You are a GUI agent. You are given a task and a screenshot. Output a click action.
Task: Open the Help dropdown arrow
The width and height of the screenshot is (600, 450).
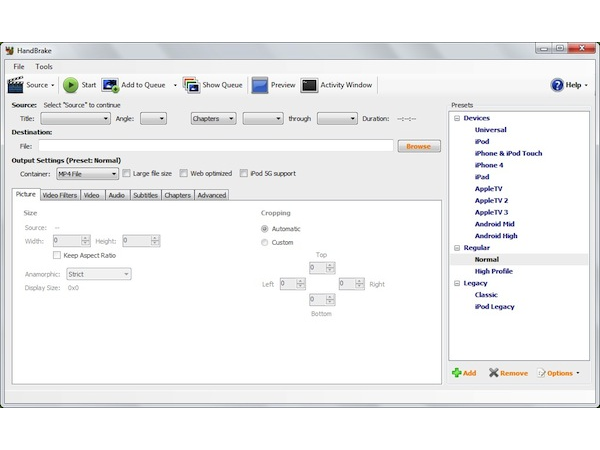pyautogui.click(x=587, y=85)
